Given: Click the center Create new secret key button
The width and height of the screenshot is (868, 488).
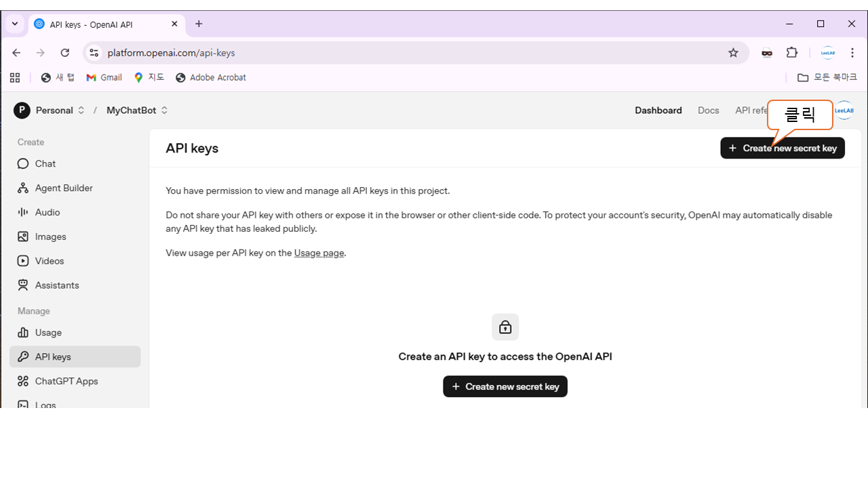Looking at the screenshot, I should point(505,386).
